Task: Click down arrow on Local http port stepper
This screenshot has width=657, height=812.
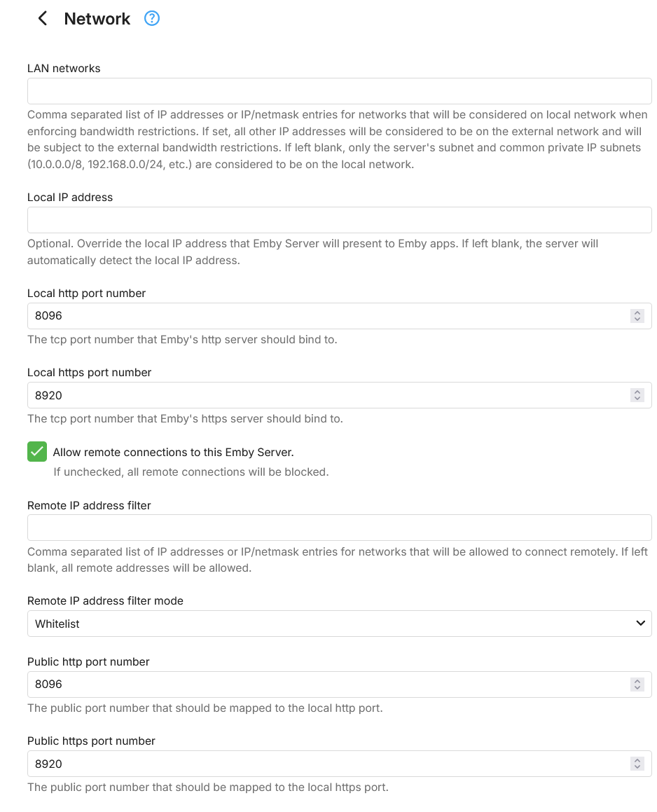Action: [x=637, y=319]
